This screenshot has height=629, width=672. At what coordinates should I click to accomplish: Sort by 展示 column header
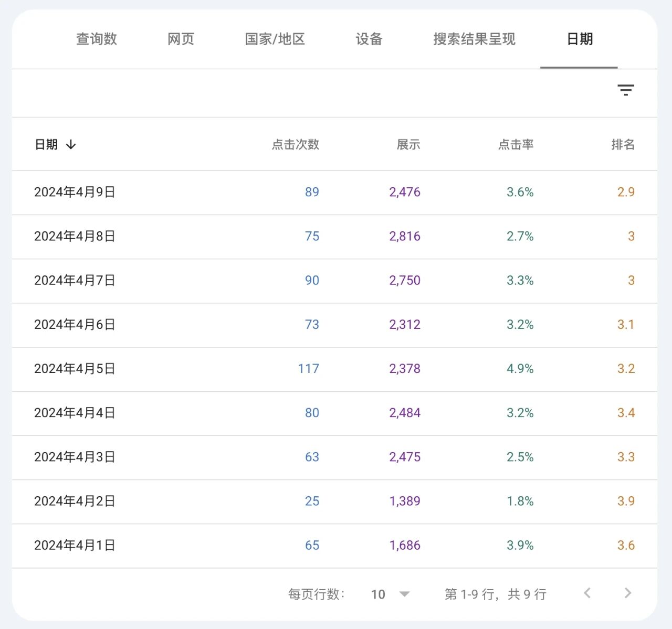[x=408, y=145]
